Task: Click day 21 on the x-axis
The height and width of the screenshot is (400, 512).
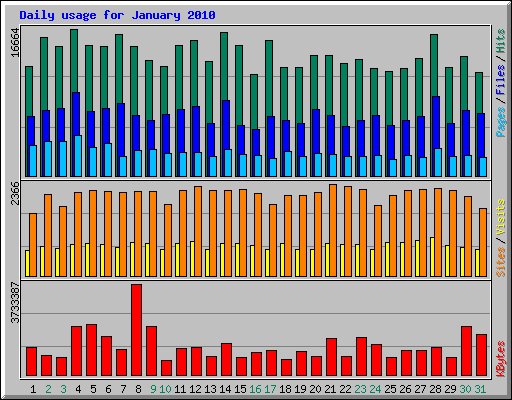Action: [x=330, y=389]
